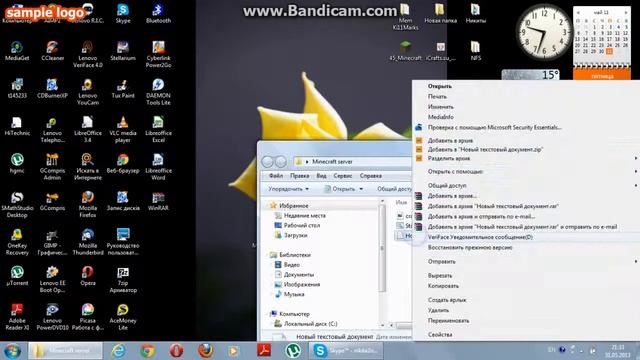Screen dimensions: 640x360
Task: Open Adobe Reader XI shortcut
Action: 17,317
